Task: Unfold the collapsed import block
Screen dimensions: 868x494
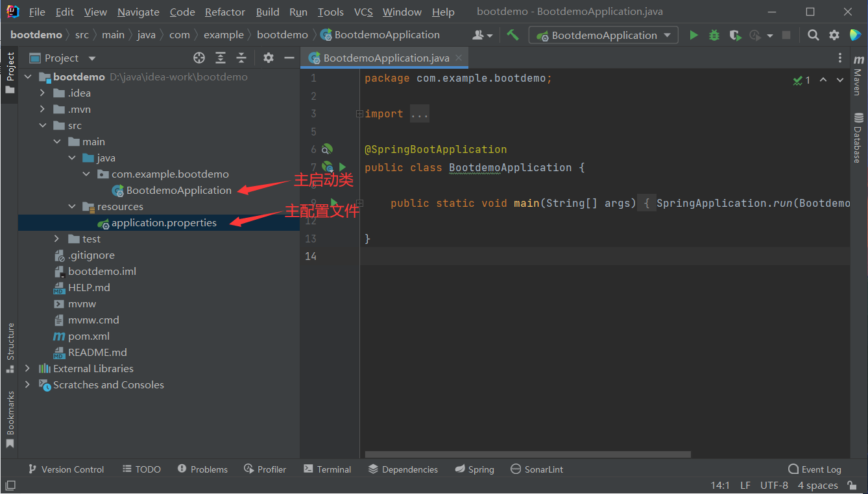Action: click(x=359, y=114)
